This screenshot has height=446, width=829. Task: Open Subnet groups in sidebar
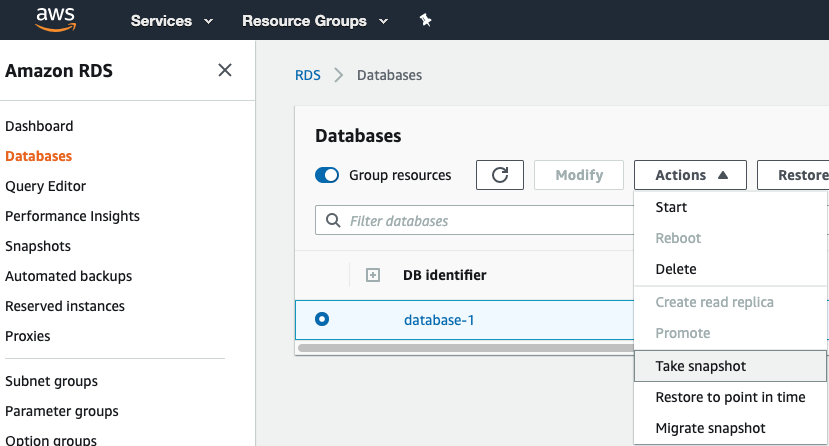tap(51, 381)
